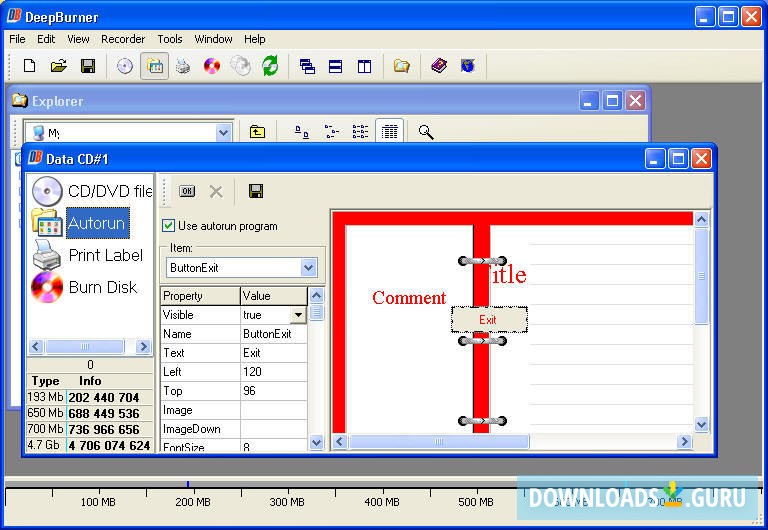Click the preview scroll right arrow
768x530 pixels.
(x=684, y=442)
